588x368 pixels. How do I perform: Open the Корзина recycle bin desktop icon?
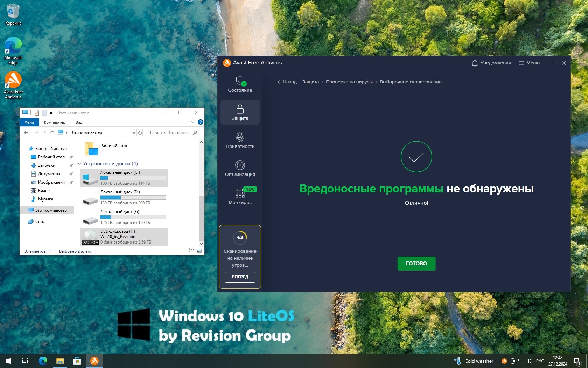click(13, 14)
